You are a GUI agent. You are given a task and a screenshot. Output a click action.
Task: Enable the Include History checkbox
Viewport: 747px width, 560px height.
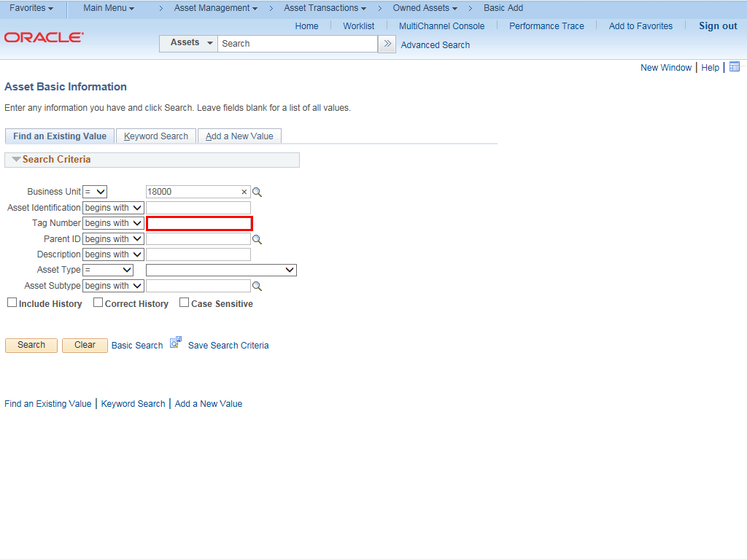point(12,303)
